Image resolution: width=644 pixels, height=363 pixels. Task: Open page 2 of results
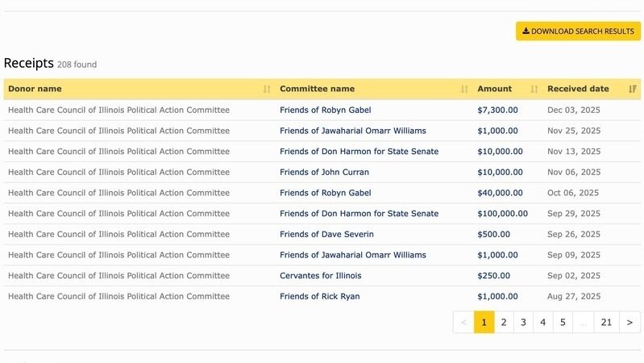tap(504, 323)
